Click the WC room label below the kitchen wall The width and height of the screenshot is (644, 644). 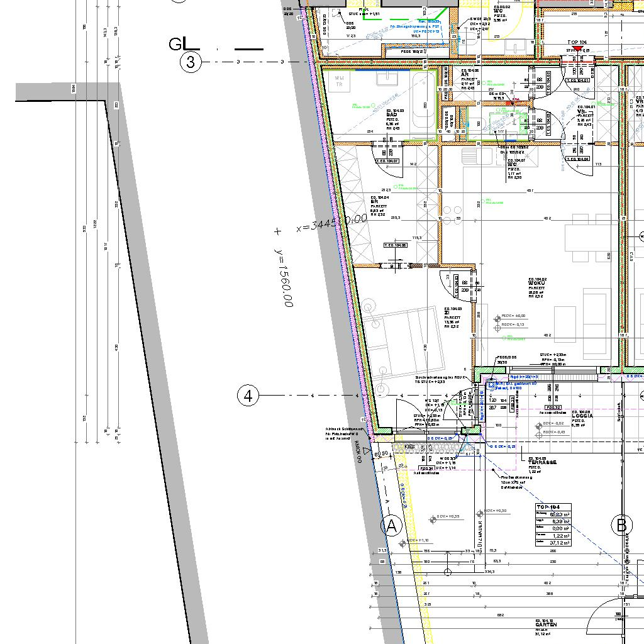click(x=512, y=164)
